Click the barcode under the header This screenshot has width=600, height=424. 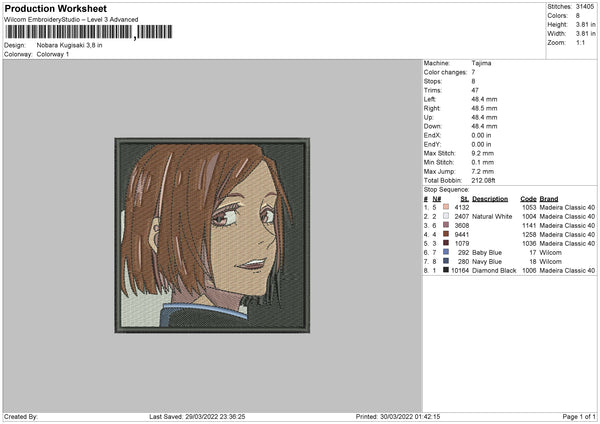88,32
